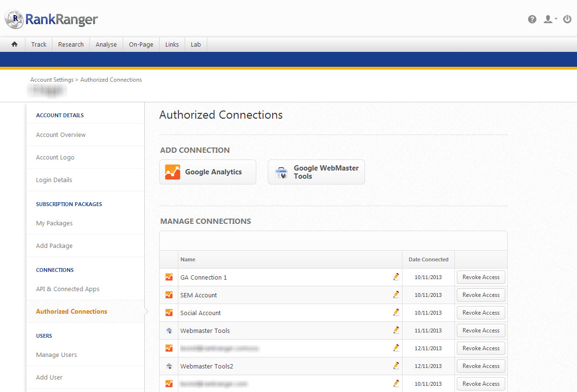This screenshot has height=392, width=577.
Task: Open the help question mark icon
Action: pyautogui.click(x=532, y=19)
